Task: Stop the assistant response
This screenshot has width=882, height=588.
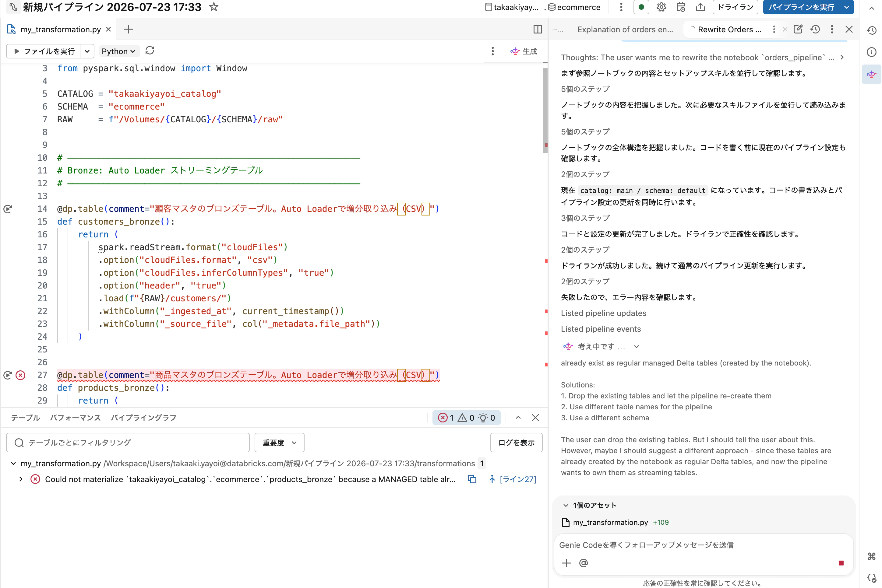Action: [x=841, y=563]
